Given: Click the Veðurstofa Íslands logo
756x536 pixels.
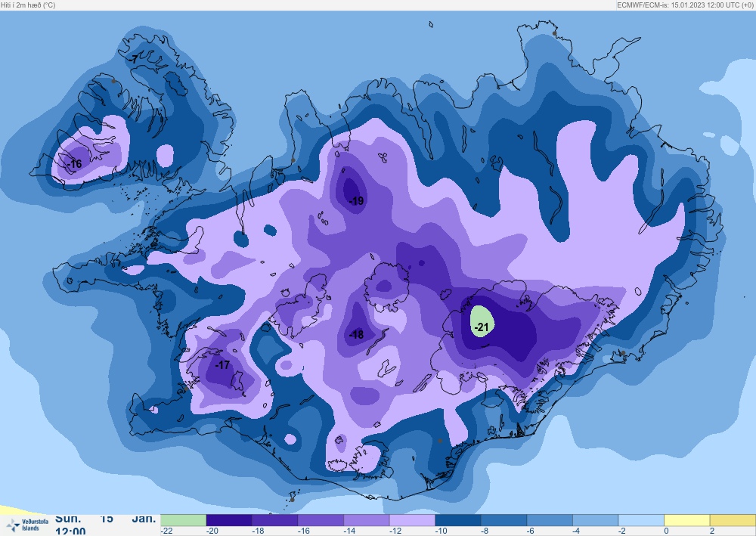Looking at the screenshot, I should click(27, 525).
